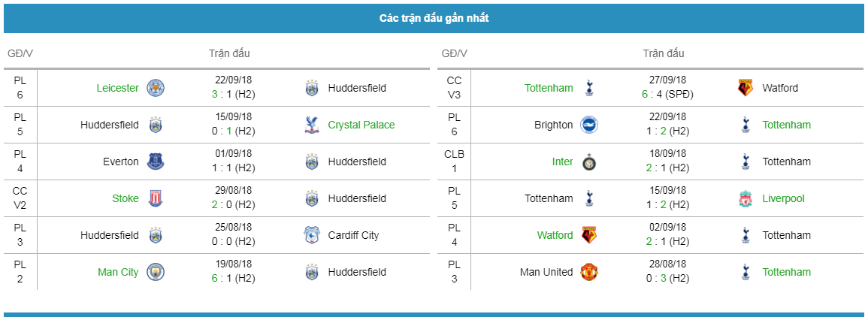Click the Cardiff City club crest
Image resolution: width=868 pixels, height=317 pixels.
pos(312,235)
